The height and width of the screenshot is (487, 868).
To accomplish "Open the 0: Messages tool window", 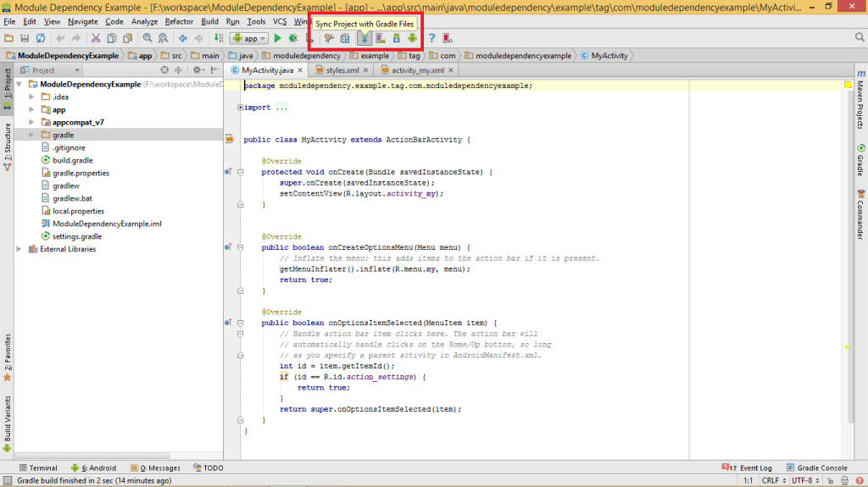I will click(156, 468).
